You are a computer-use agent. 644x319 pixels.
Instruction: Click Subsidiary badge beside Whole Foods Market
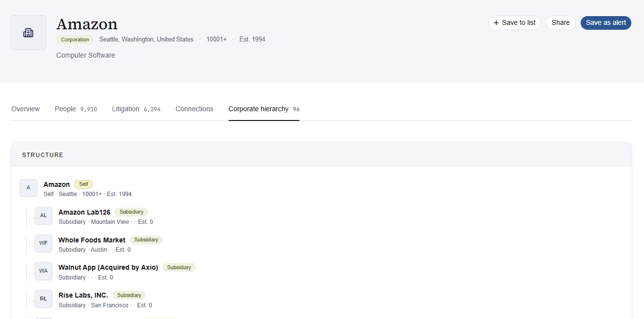tap(146, 240)
